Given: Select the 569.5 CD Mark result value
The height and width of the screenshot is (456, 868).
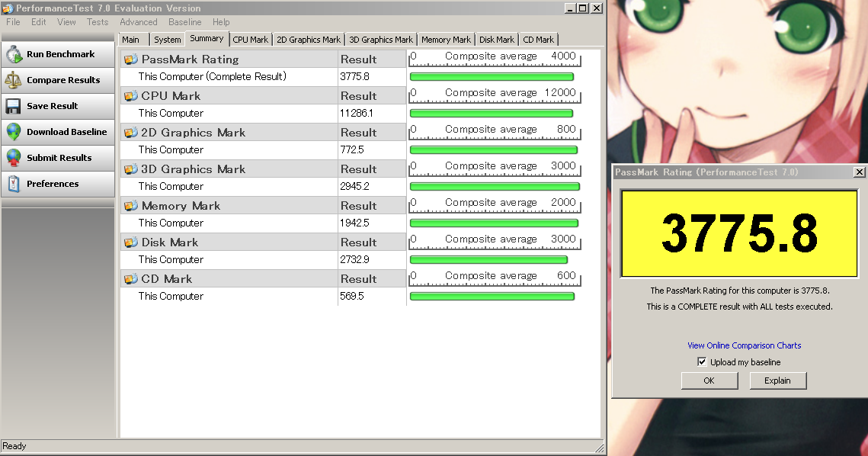Looking at the screenshot, I should tap(352, 296).
